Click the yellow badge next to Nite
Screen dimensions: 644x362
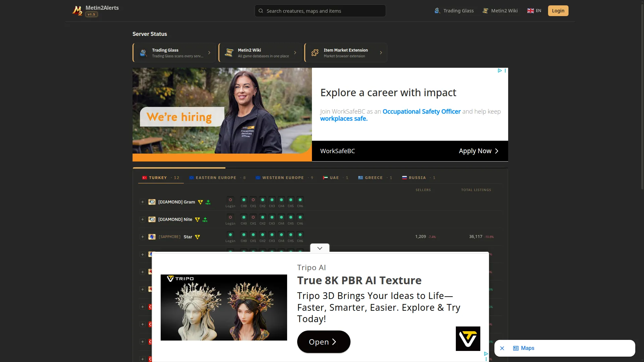point(197,220)
